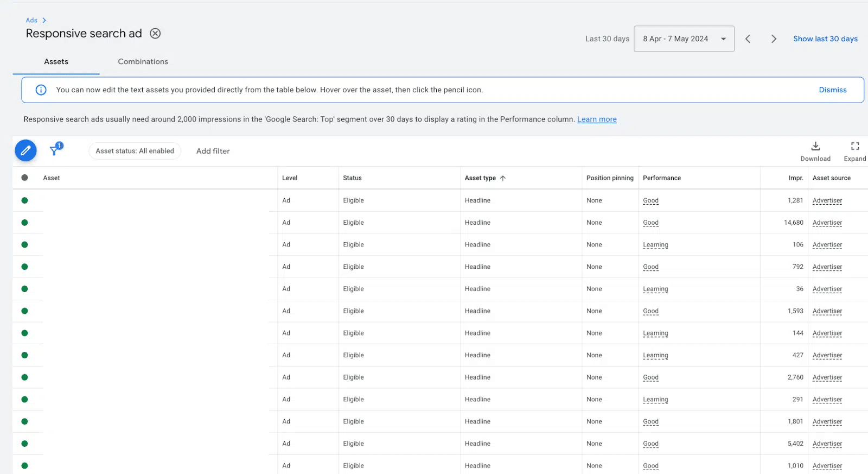Click the blue pencil edit button
The image size is (868, 474).
[x=25, y=150]
